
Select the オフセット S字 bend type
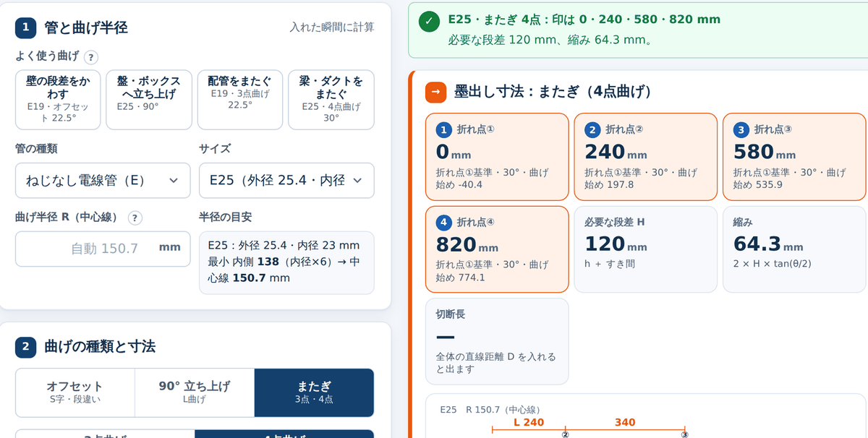(x=75, y=392)
